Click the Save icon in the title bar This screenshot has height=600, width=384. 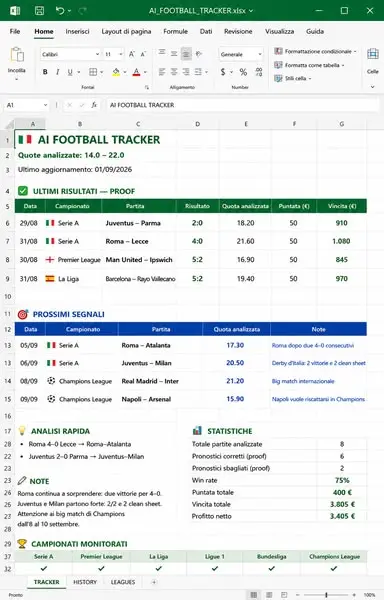[39, 11]
